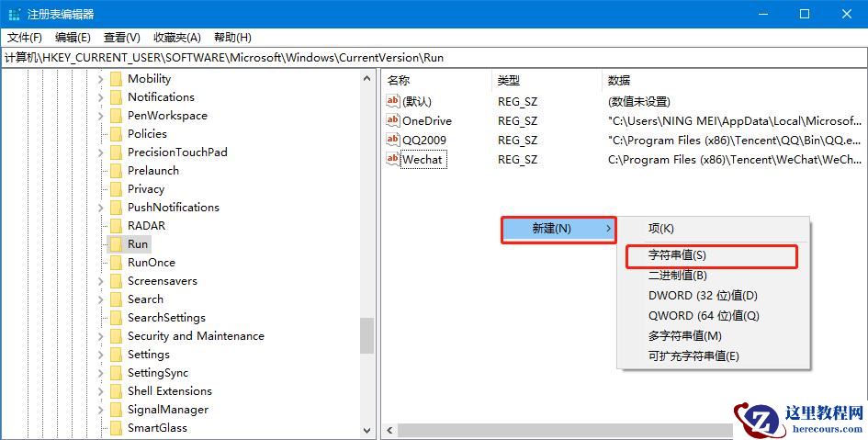
Task: Click the Search folder icon
Action: 116,299
